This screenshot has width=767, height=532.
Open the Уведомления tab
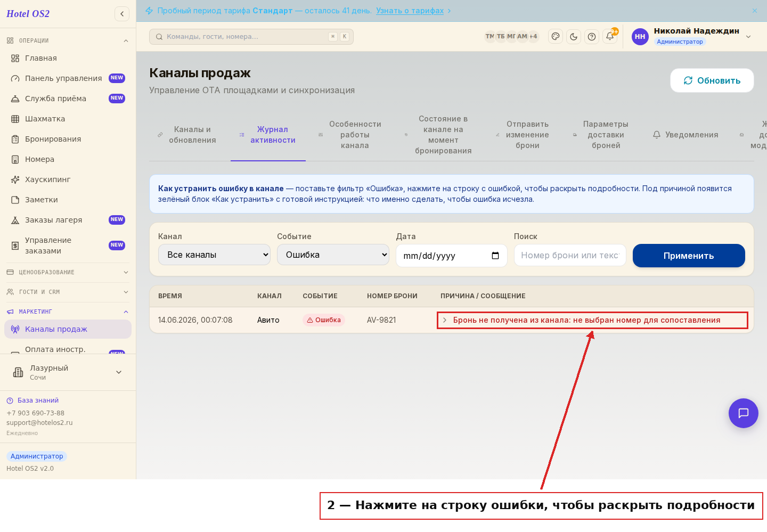point(686,135)
